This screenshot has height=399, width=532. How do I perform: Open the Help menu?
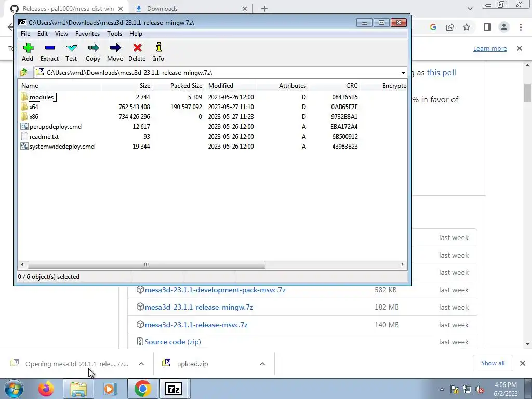pyautogui.click(x=136, y=34)
